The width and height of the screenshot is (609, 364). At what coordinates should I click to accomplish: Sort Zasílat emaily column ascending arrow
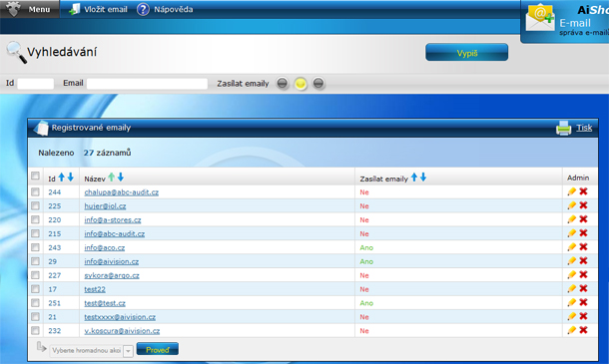(x=414, y=178)
